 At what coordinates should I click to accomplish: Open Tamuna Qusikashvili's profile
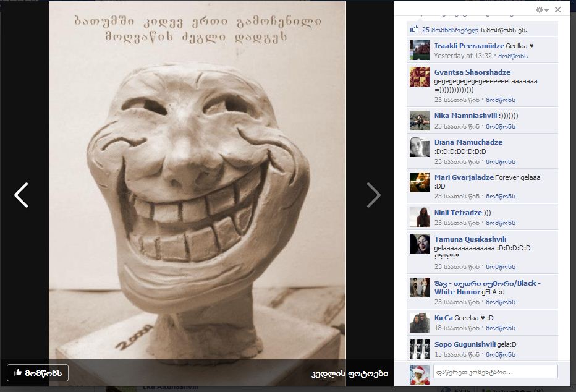coord(470,239)
